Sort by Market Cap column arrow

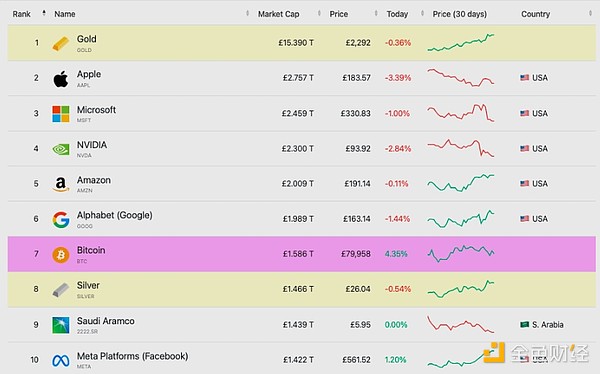(319, 13)
